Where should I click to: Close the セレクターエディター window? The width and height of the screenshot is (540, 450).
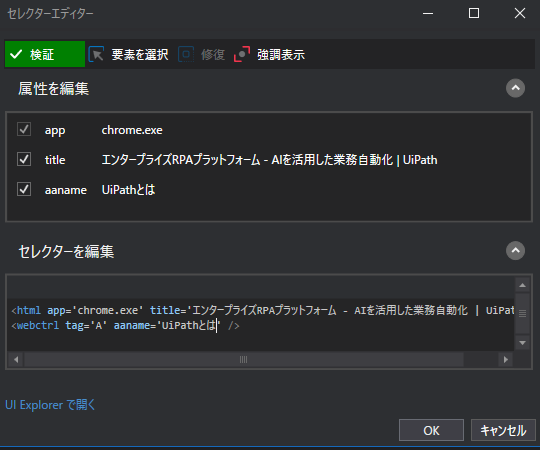(x=520, y=13)
